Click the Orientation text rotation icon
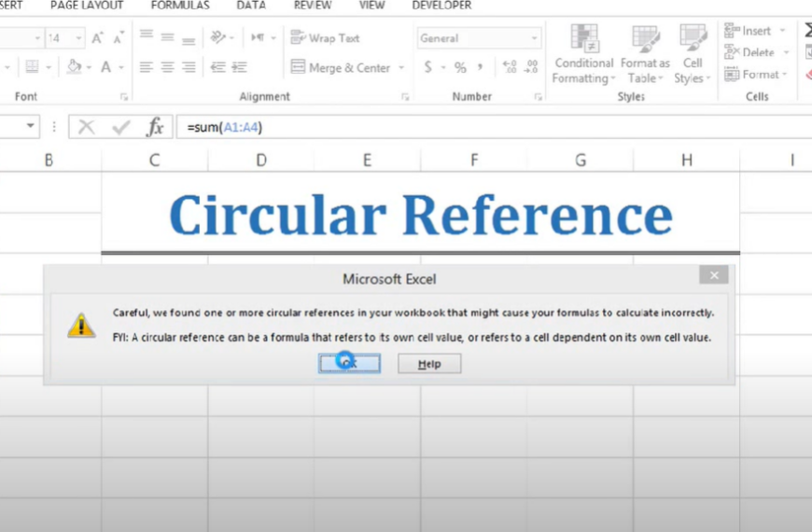The image size is (812, 532). (218, 37)
